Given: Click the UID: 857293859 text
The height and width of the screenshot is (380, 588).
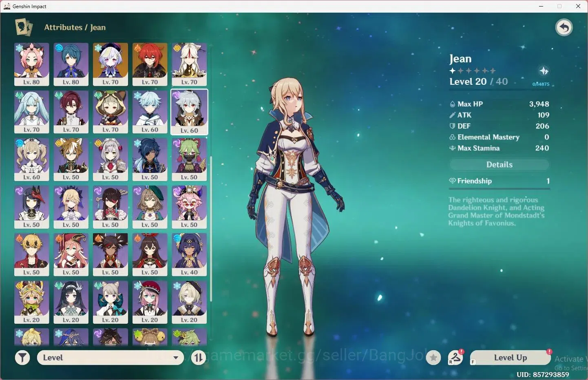Looking at the screenshot, I should (x=542, y=374).
